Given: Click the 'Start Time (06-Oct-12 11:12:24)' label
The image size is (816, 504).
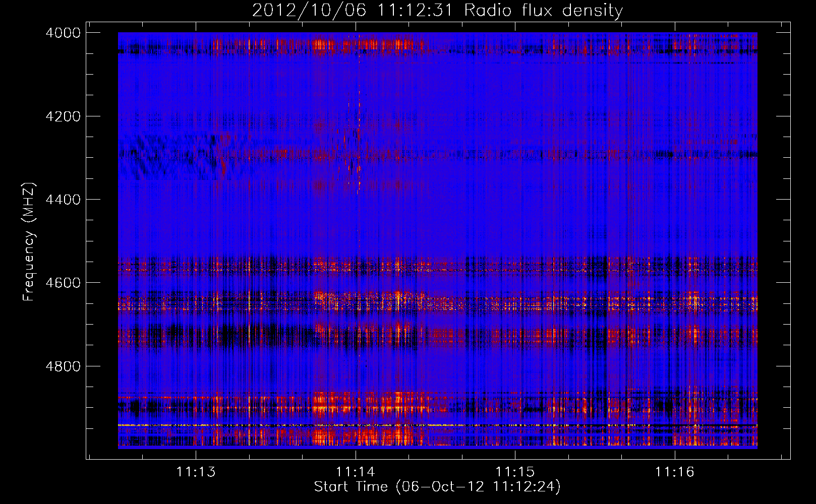Looking at the screenshot, I should coord(437,487).
